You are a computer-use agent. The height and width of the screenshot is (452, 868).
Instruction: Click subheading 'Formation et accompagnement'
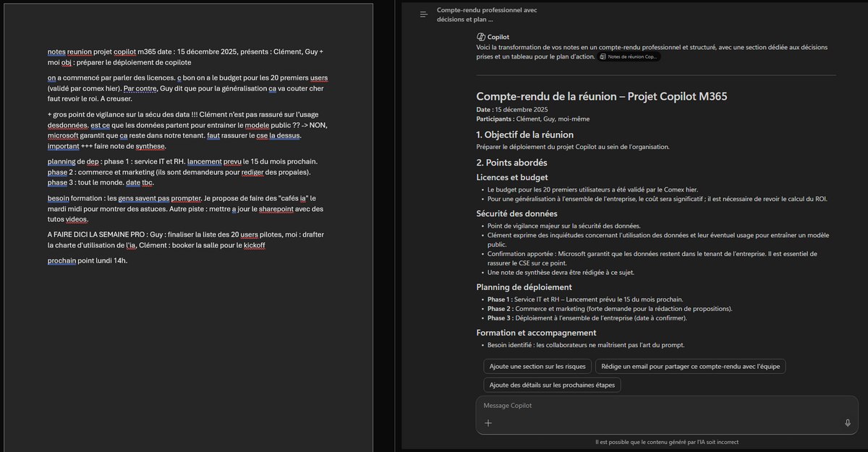(536, 333)
